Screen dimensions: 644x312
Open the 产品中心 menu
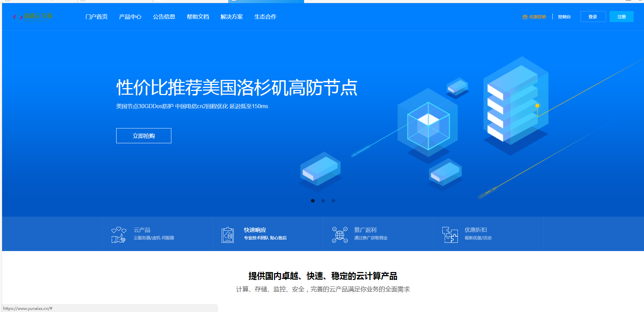[130, 17]
